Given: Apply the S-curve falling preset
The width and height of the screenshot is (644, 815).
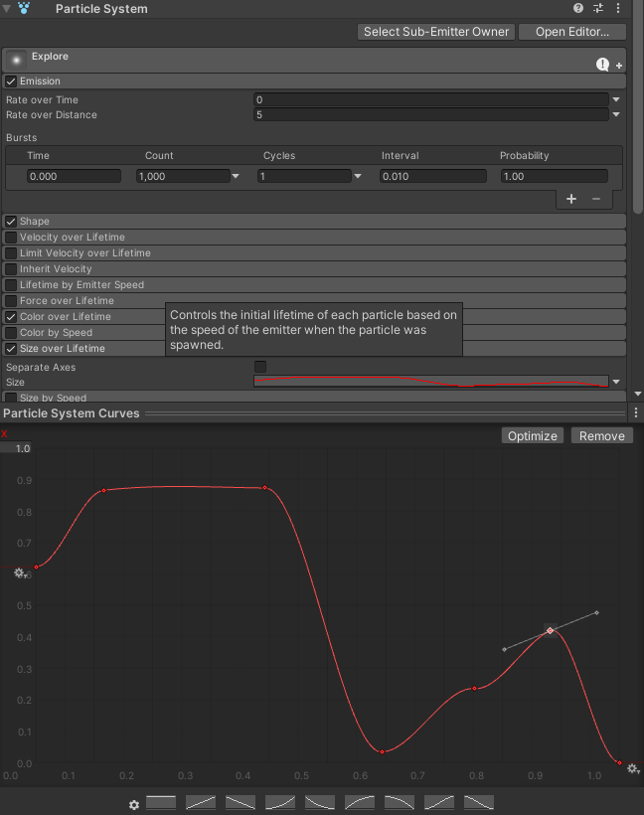Looking at the screenshot, I should pos(479,802).
